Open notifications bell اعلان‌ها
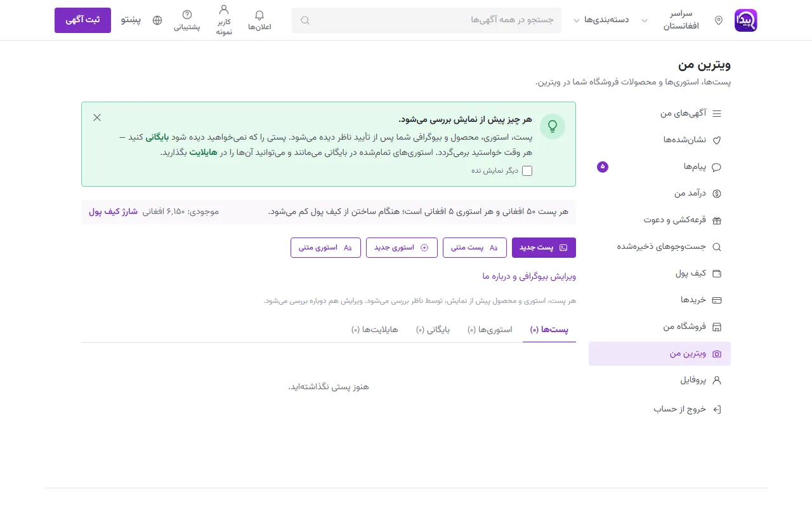Image resolution: width=812 pixels, height=508 pixels. pos(259,20)
